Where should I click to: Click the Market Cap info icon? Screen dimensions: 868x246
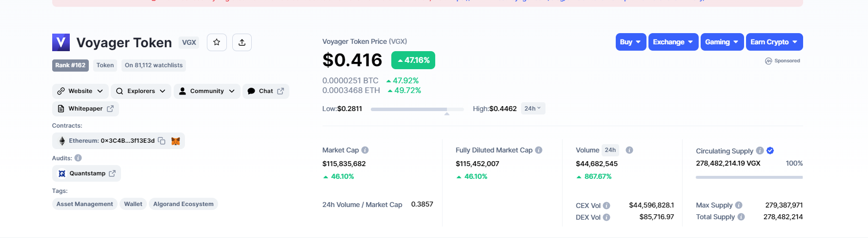click(x=365, y=150)
